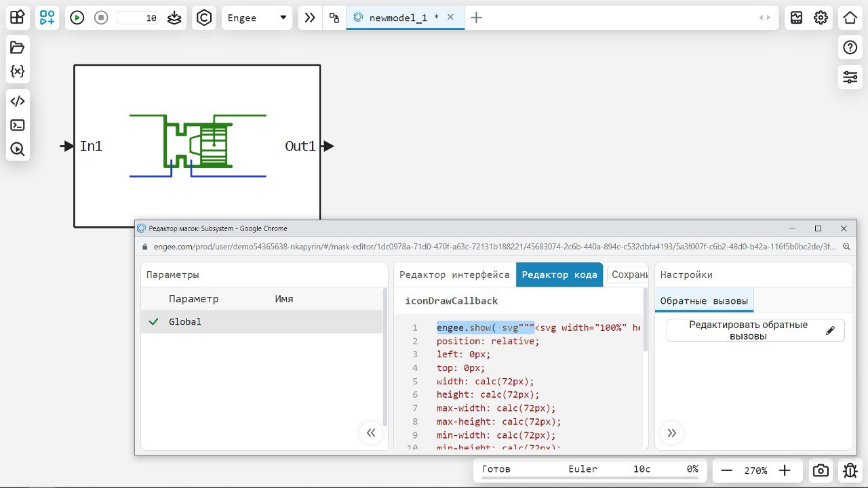Click code line 1 engee.show

click(x=538, y=328)
